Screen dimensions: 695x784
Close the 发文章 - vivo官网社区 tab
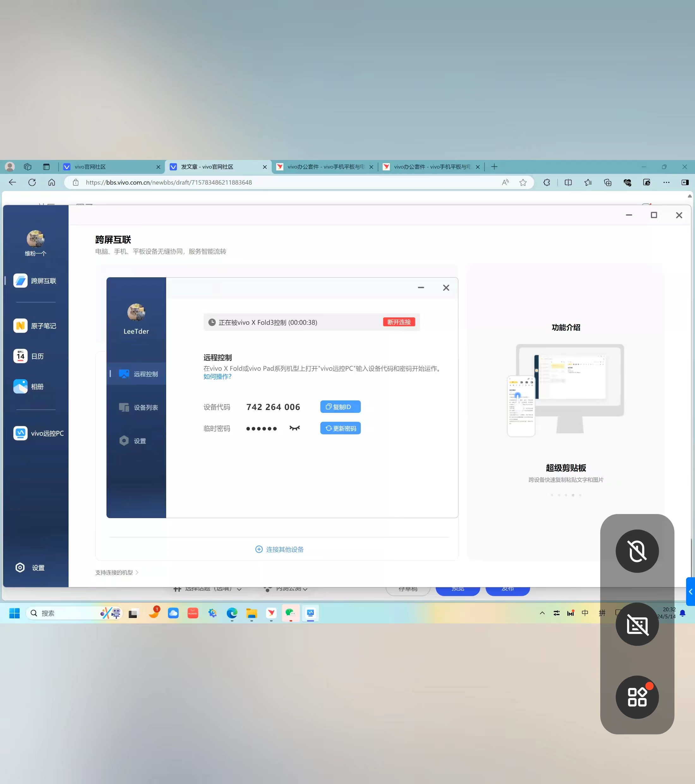[264, 167]
